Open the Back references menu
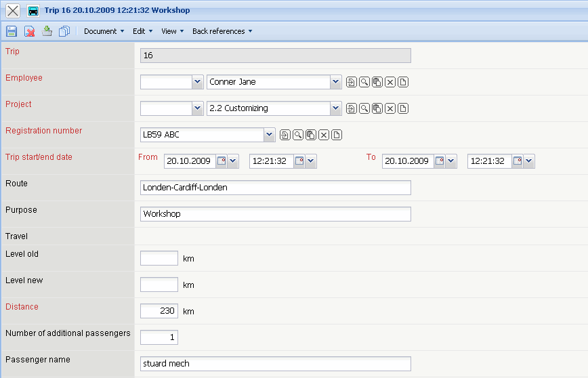This screenshot has height=378, width=588. 222,31
